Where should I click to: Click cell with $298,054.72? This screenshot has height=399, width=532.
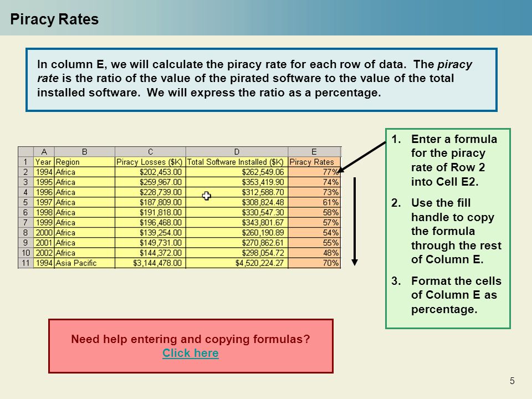tap(237, 253)
